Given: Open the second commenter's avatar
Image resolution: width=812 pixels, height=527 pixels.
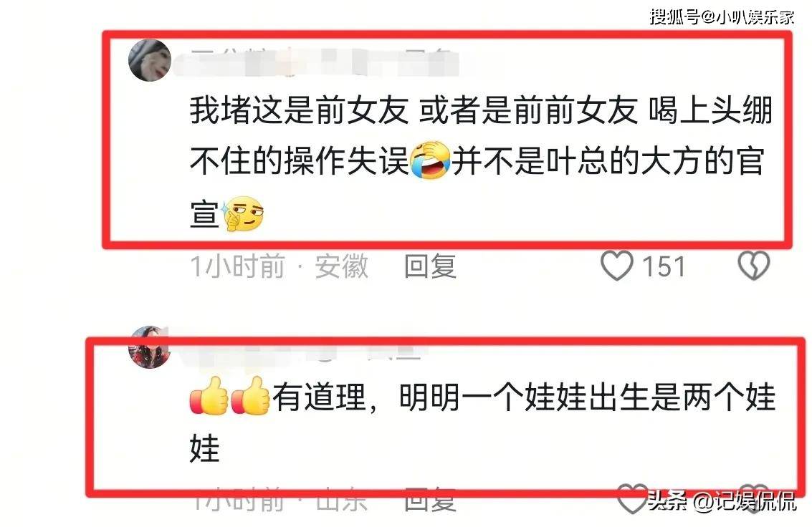Looking at the screenshot, I should point(149,347).
